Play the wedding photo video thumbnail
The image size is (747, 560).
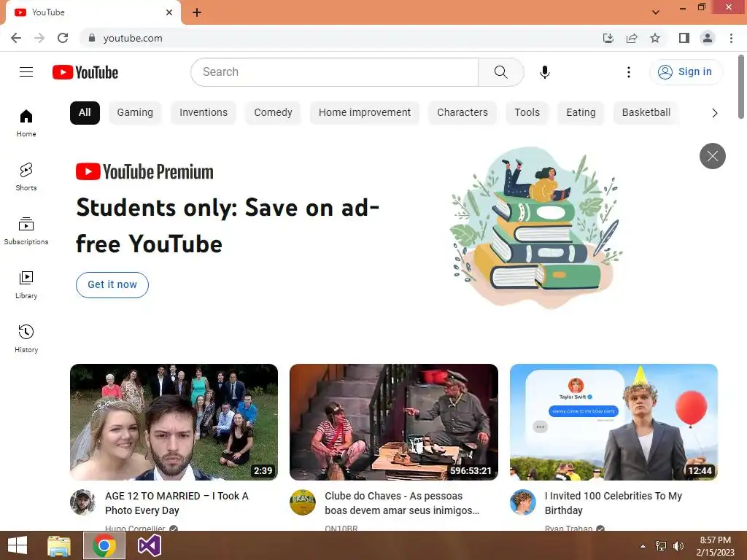pos(174,422)
